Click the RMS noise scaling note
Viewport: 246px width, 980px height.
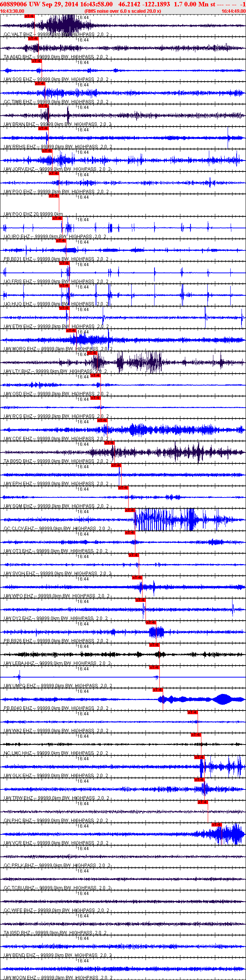click(x=122, y=11)
